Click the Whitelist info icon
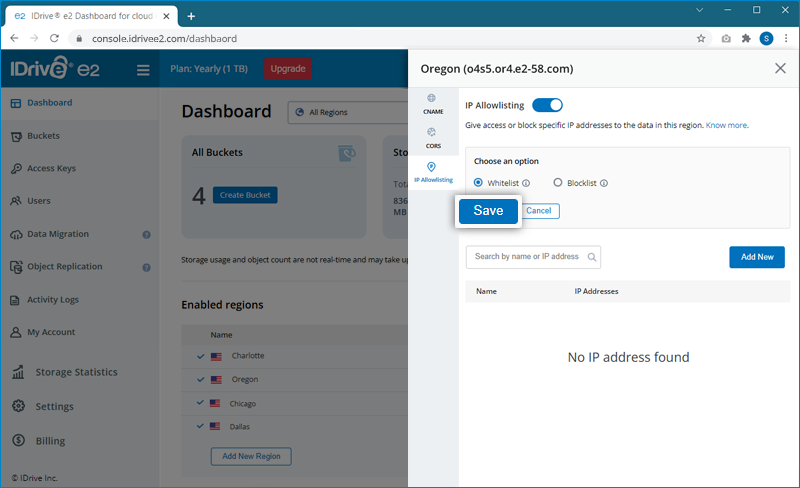Viewport: 800px width, 488px height. coord(526,183)
